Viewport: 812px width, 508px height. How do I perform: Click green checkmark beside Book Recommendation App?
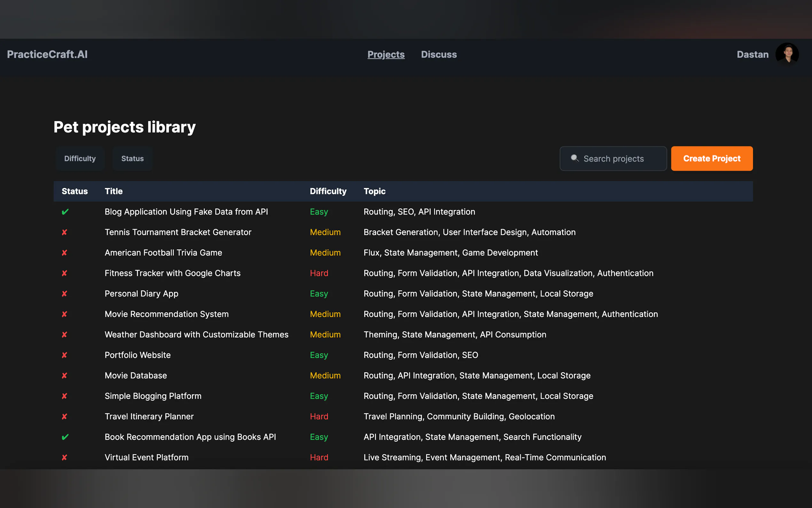pos(65,437)
